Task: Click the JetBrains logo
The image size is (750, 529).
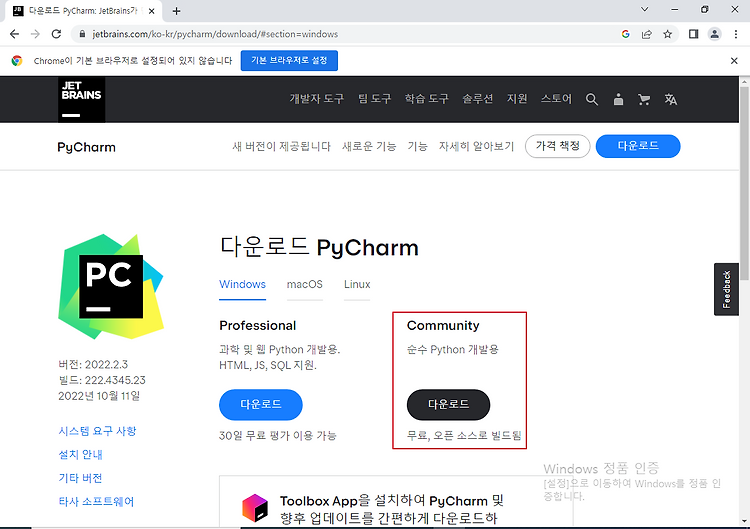Action: (82, 99)
